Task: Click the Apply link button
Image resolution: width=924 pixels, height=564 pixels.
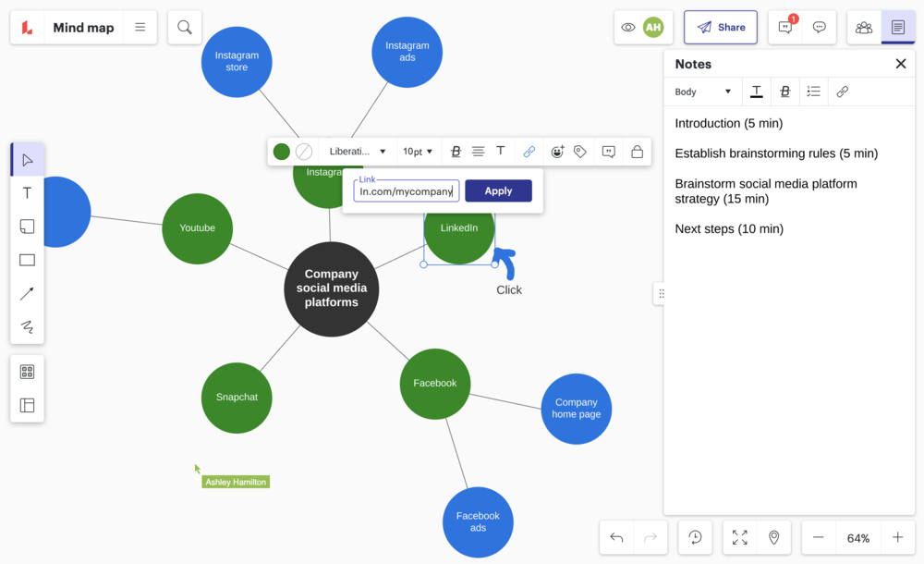Action: click(x=498, y=190)
